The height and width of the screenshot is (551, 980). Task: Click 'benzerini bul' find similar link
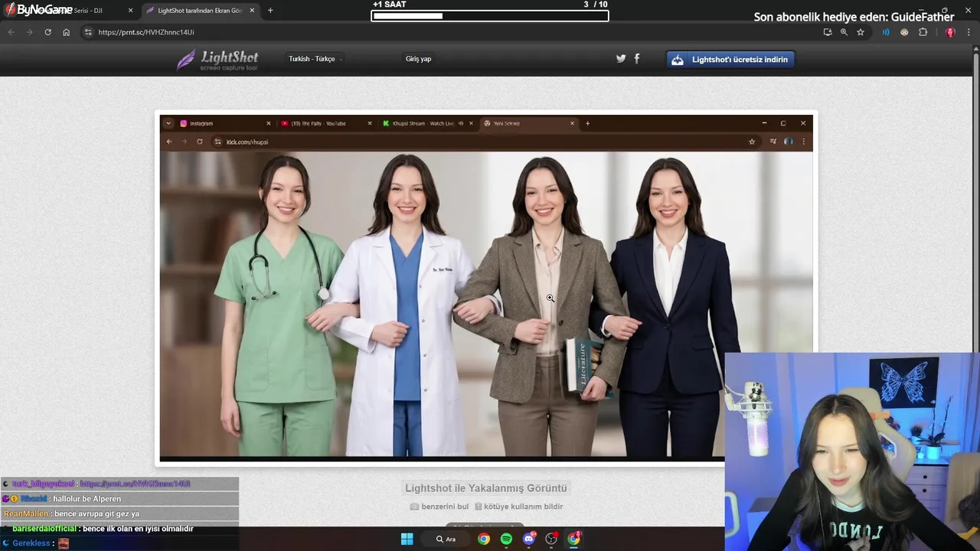point(439,507)
